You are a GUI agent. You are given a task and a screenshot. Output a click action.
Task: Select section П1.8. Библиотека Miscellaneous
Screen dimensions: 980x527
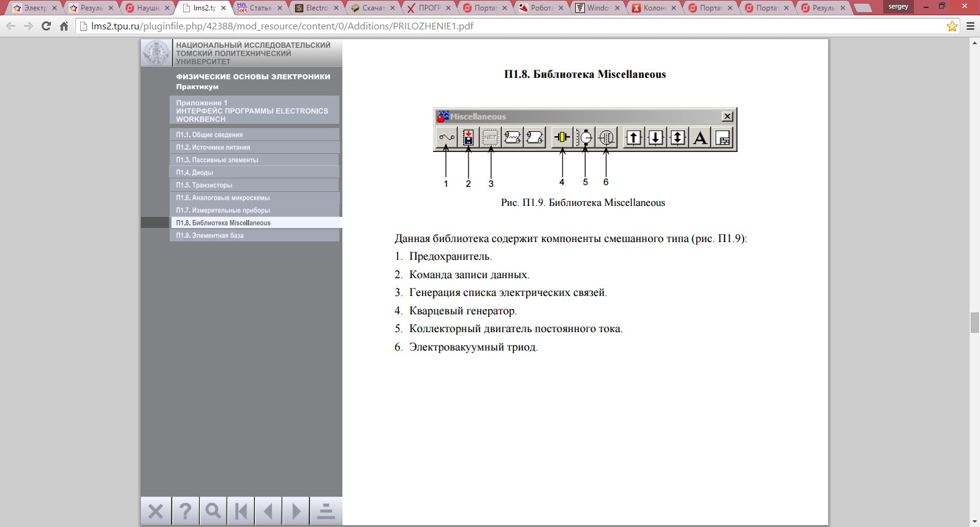[255, 222]
